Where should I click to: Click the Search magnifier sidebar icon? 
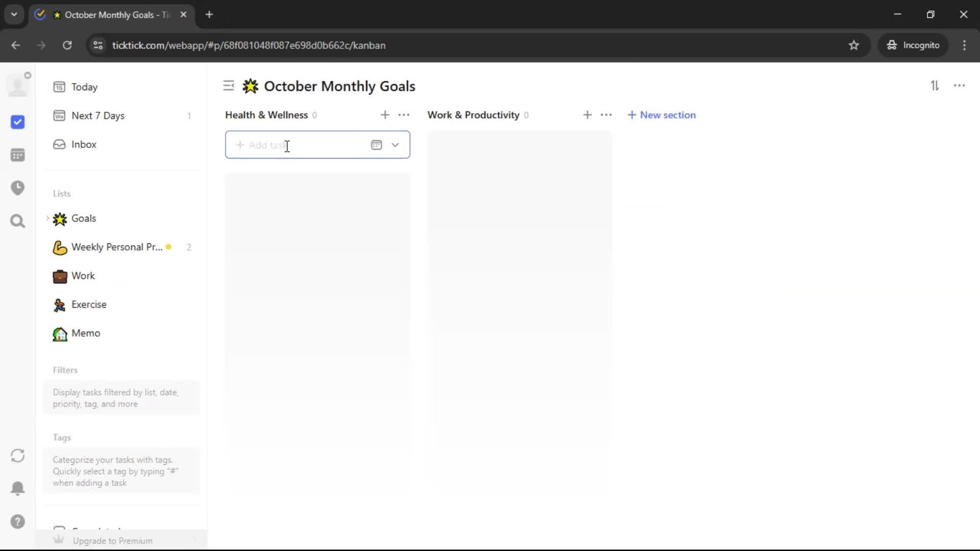pyautogui.click(x=17, y=221)
